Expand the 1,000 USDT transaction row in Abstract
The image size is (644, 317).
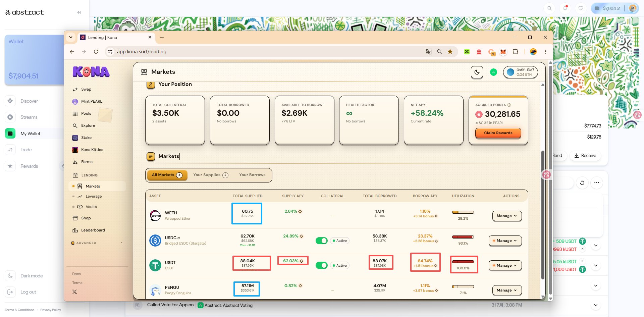(x=596, y=265)
